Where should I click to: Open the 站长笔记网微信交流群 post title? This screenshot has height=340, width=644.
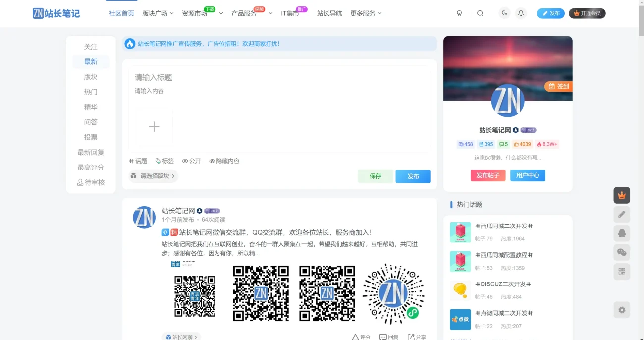[x=275, y=232]
